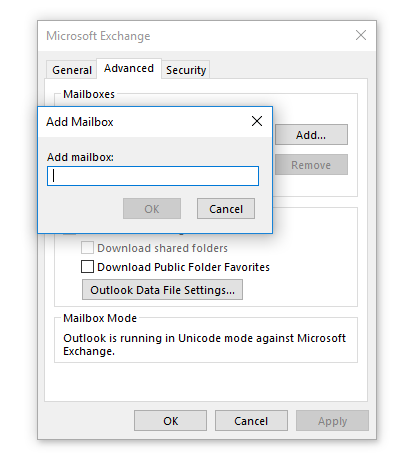405x462 pixels.
Task: Click the Add Mailbox title bar text
Action: click(x=80, y=122)
